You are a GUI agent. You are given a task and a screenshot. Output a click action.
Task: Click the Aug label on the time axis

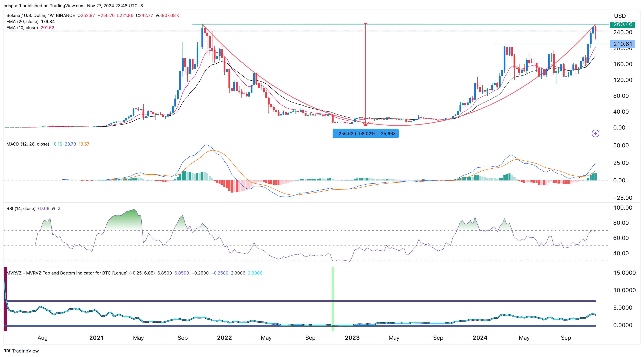coord(43,338)
